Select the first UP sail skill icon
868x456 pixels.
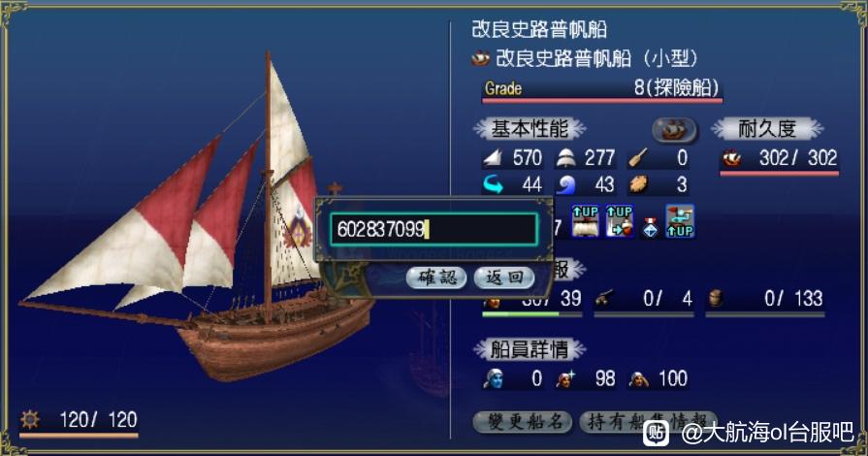coord(585,221)
